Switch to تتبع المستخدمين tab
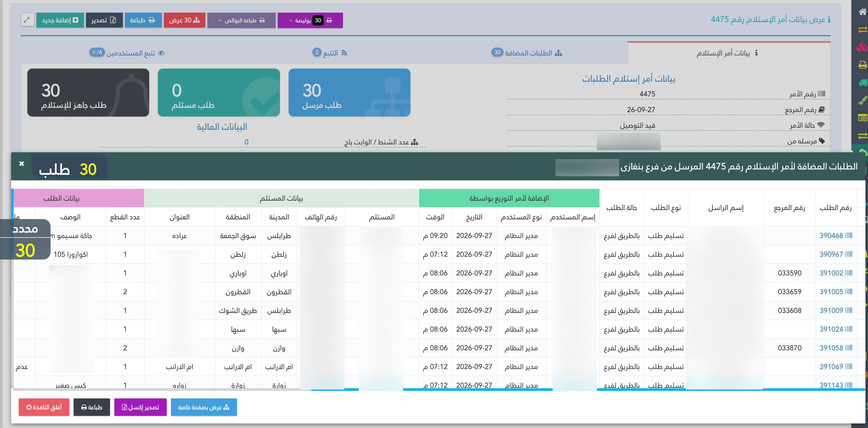Image resolution: width=868 pixels, height=428 pixels. click(127, 53)
